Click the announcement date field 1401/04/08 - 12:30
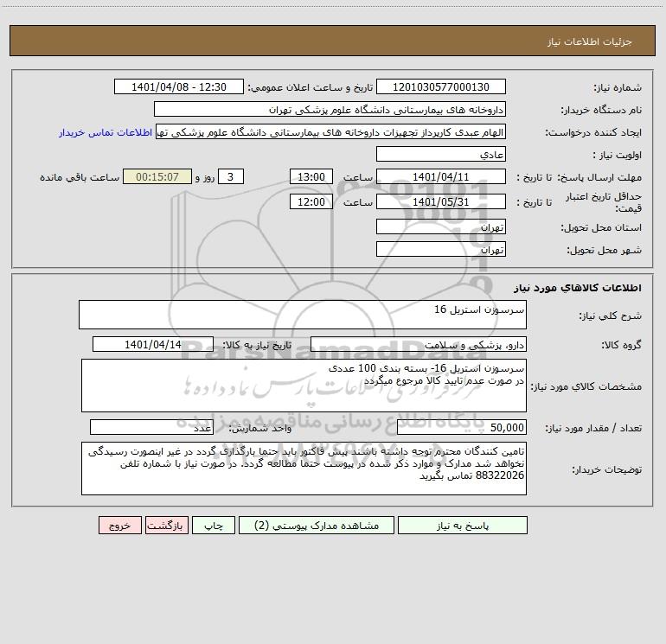This screenshot has height=644, width=666. [x=179, y=87]
